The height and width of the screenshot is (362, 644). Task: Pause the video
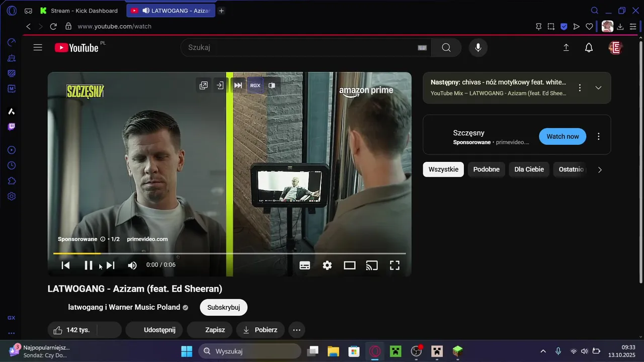tap(88, 265)
